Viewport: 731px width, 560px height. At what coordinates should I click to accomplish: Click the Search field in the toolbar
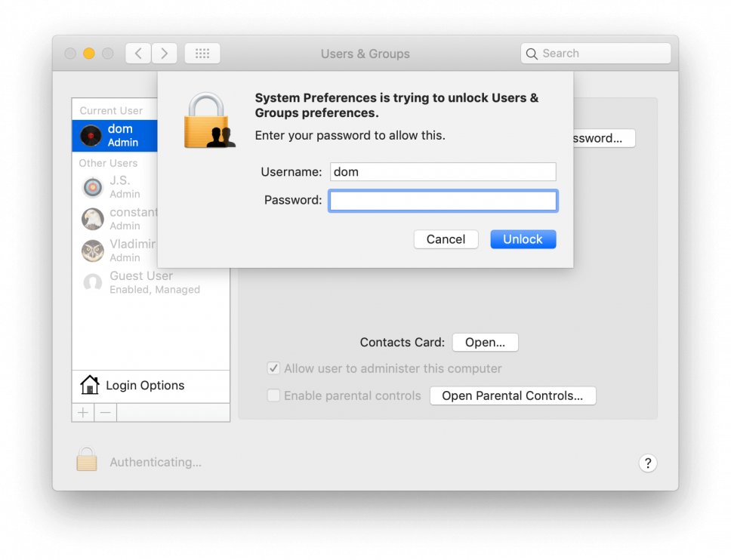(595, 53)
